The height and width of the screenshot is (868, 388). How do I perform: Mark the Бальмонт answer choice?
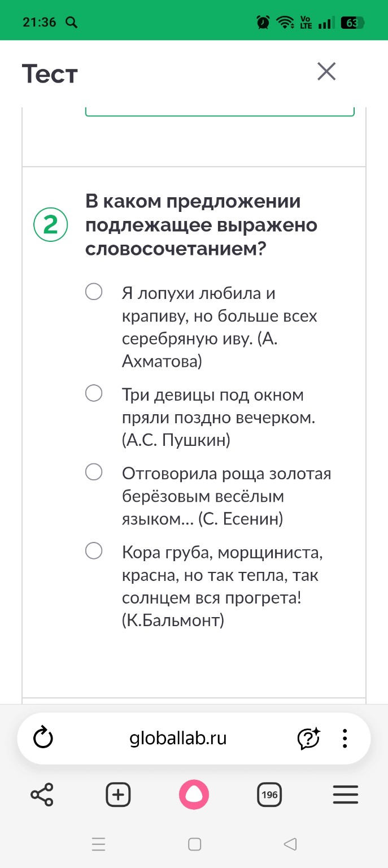[x=94, y=551]
